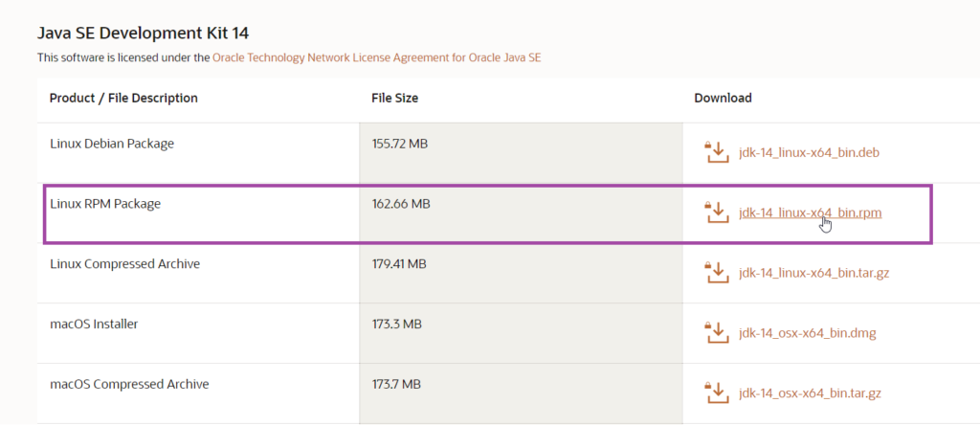
Task: Select the Linux Compressed Archive row label
Action: [x=124, y=263]
